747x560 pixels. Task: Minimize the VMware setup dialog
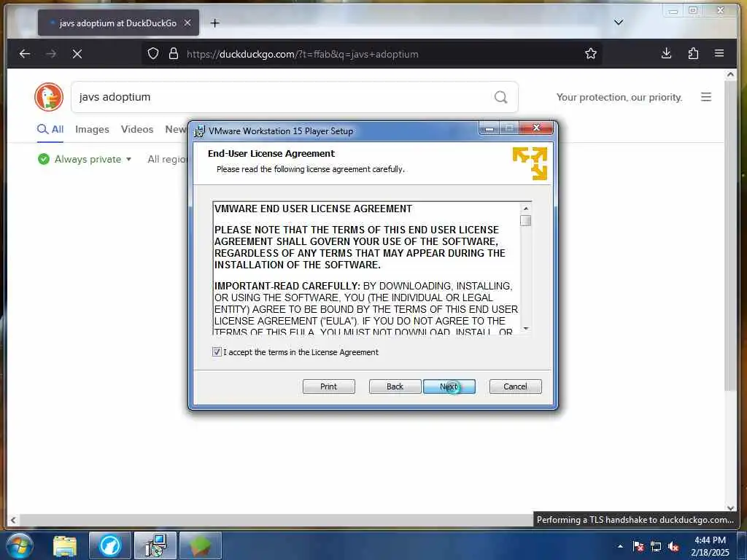[x=489, y=128]
